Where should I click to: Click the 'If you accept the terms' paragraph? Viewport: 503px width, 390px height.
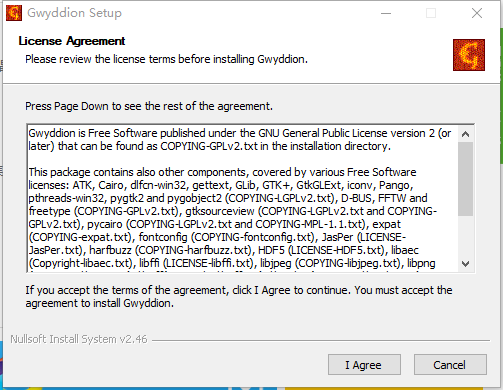tap(239, 297)
